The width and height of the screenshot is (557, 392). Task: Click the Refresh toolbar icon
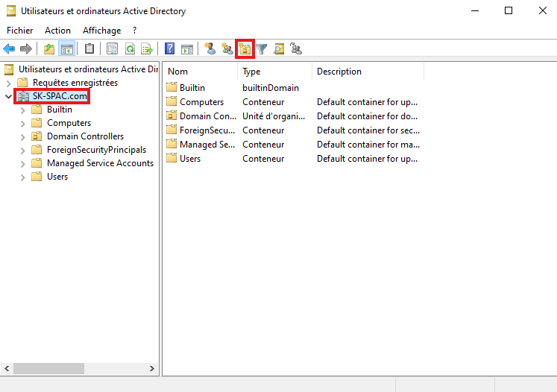[x=130, y=49]
